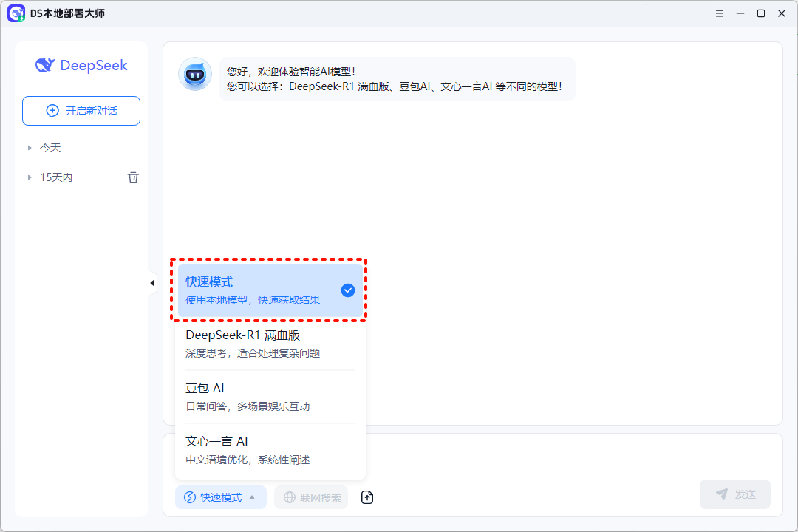Expand the 今天 conversation group
This screenshot has width=798, height=532.
(30, 148)
